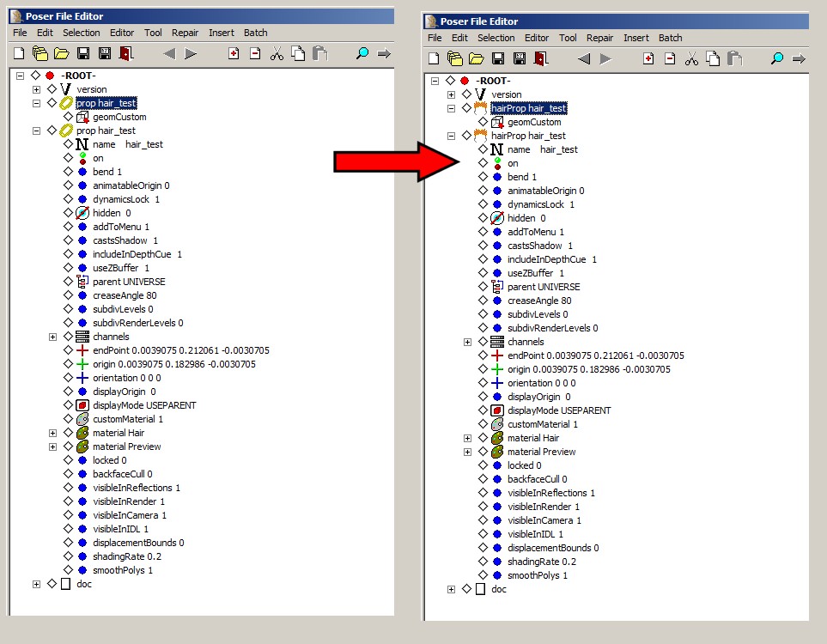Expand channels node in right window
The width and height of the screenshot is (827, 644).
point(468,342)
